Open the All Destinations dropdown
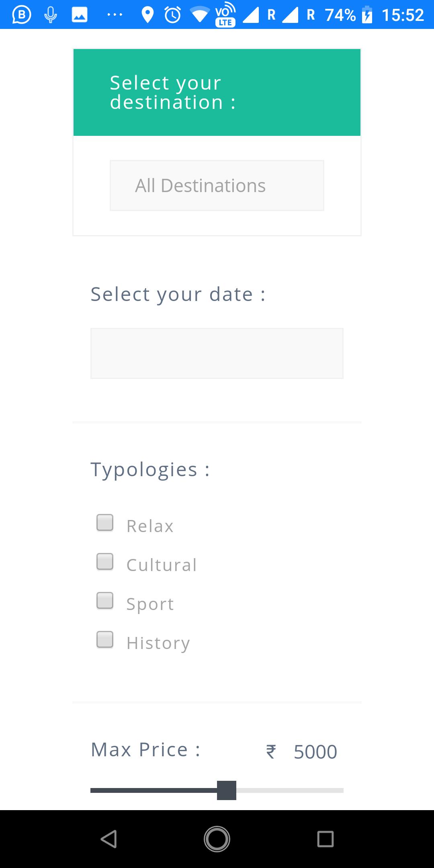Viewport: 434px width, 868px height. point(217,186)
